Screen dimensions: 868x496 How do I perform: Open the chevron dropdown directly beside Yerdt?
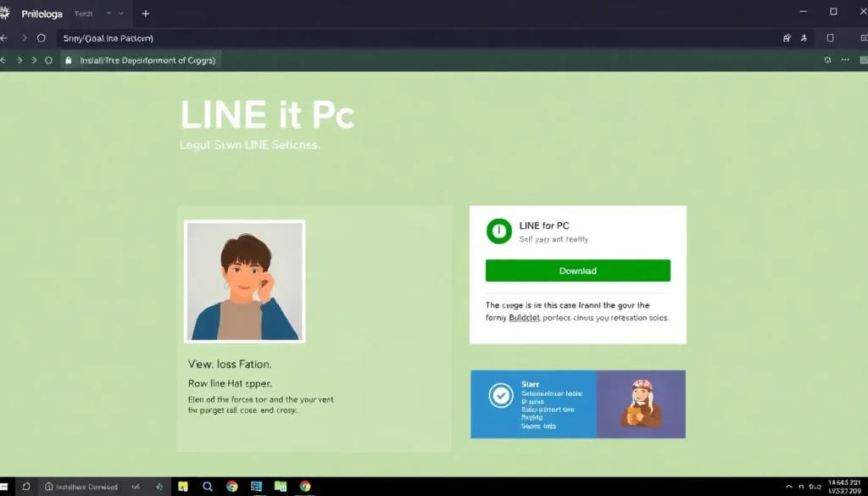(x=108, y=14)
